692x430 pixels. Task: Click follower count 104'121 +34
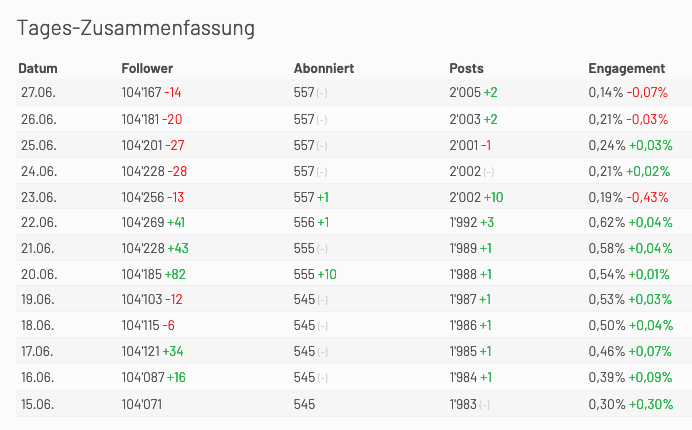click(x=152, y=351)
